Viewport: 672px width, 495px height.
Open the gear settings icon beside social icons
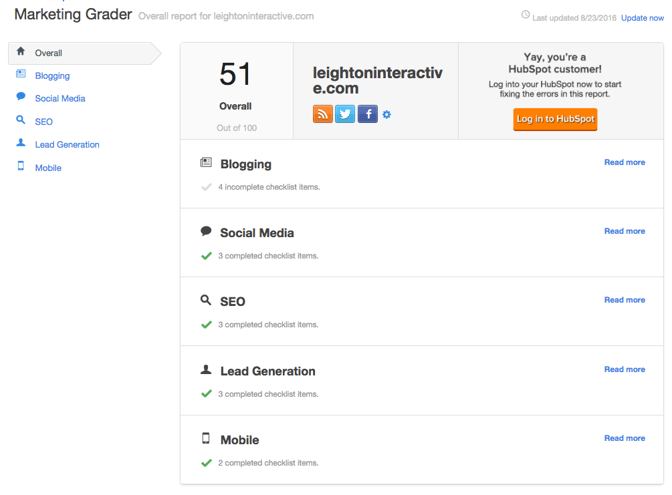387,114
